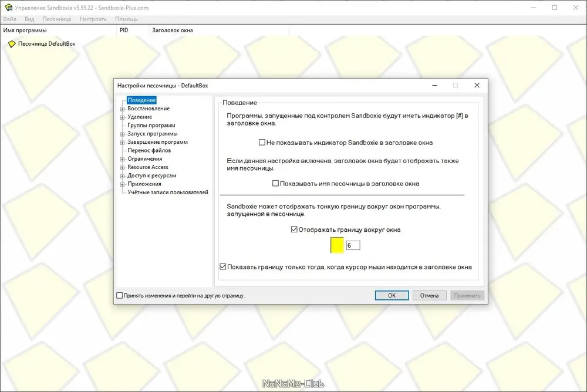Image resolution: width=587 pixels, height=392 pixels.
Task: Click the Отмена button
Action: pos(430,295)
